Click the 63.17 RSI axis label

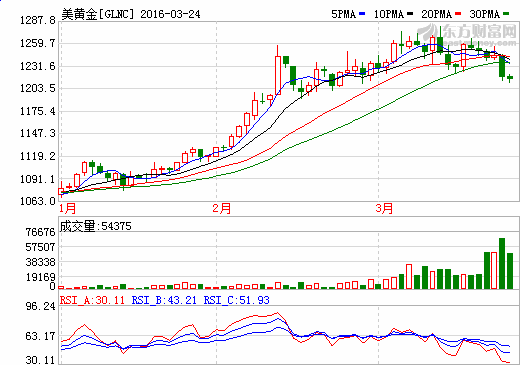pos(40,336)
